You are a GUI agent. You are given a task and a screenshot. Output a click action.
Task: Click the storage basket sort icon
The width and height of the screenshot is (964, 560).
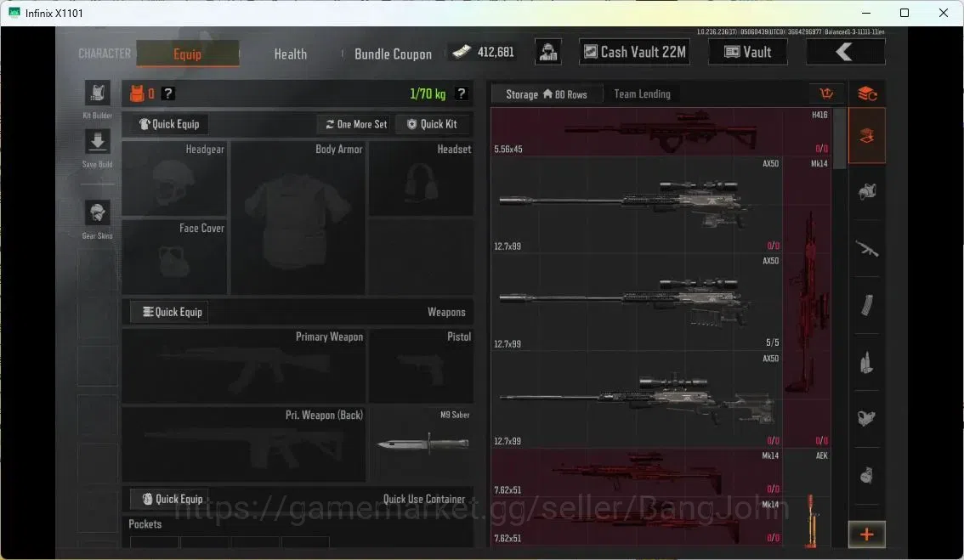pyautogui.click(x=826, y=93)
